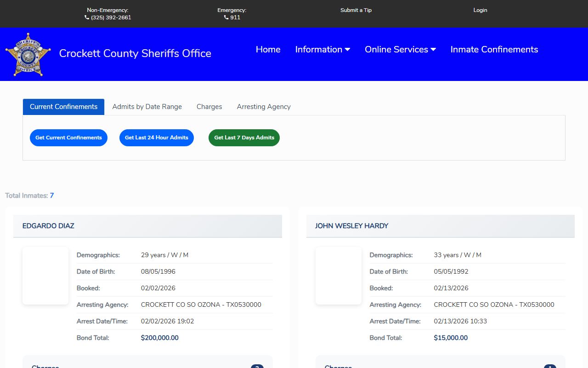Click Hardy's arresting agency CROCKETT CO SO OZONA

click(x=494, y=305)
